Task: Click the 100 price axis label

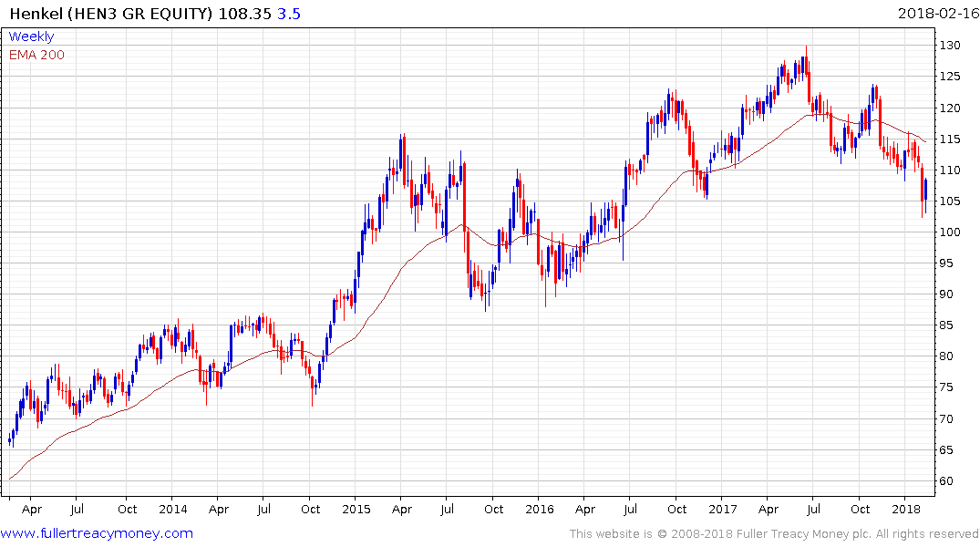Action: [x=950, y=232]
